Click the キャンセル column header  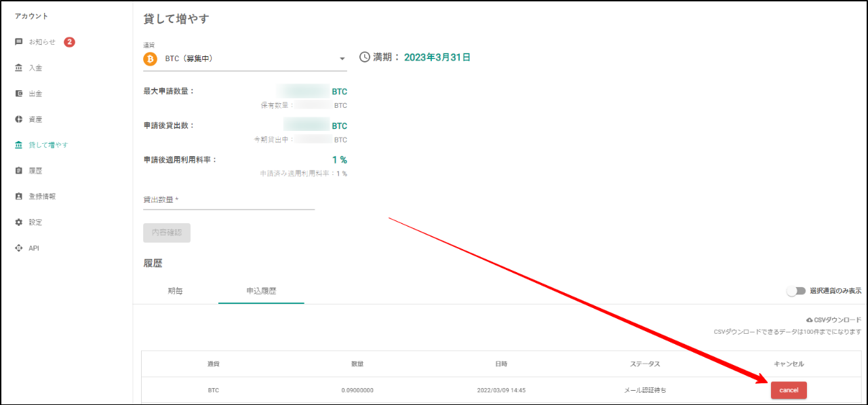[x=789, y=364]
